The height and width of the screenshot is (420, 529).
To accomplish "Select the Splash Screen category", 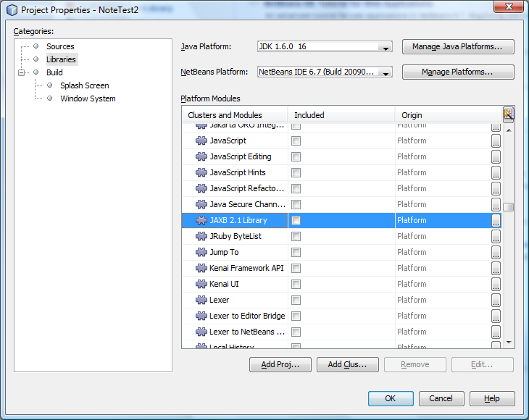I will pyautogui.click(x=84, y=85).
